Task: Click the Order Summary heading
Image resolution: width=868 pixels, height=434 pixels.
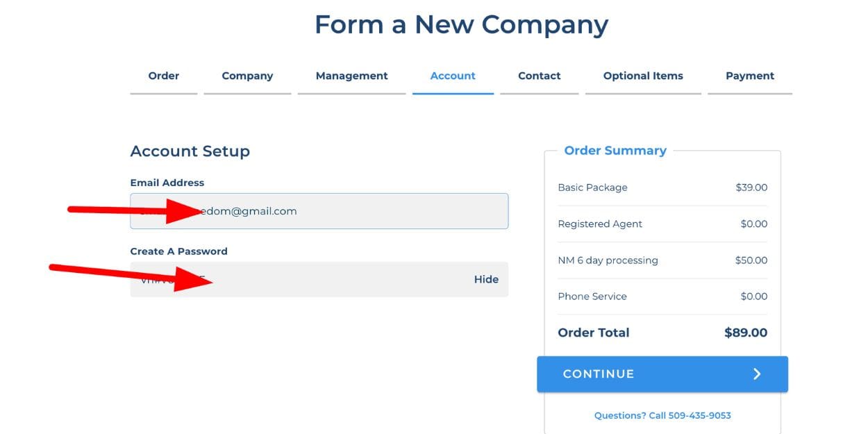Action: tap(615, 151)
